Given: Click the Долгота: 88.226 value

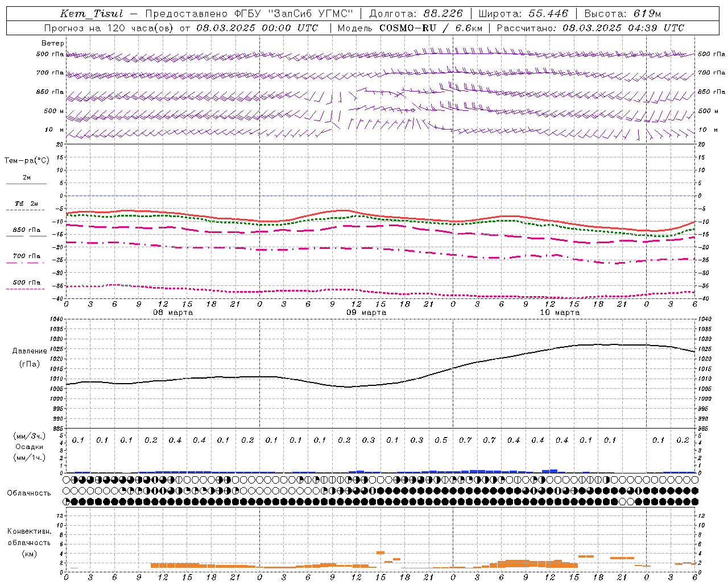Looking at the screenshot, I should pos(416,14).
